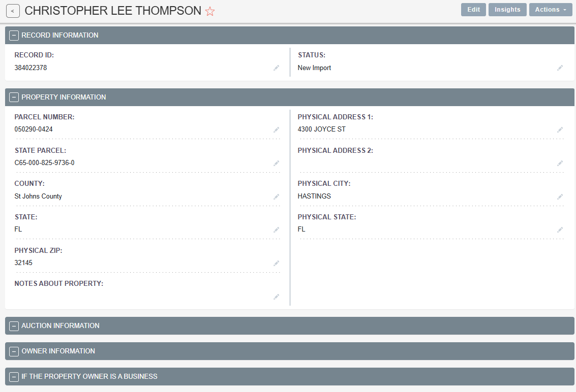The height and width of the screenshot is (392, 576).
Task: Click pencil icon beside Physical Address 1
Action: (x=560, y=130)
